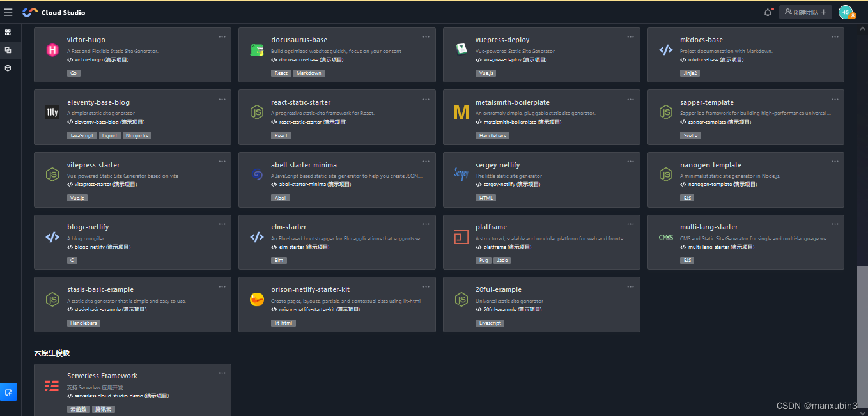Open the nanogen-template title
The image size is (868, 416).
pyautogui.click(x=711, y=165)
